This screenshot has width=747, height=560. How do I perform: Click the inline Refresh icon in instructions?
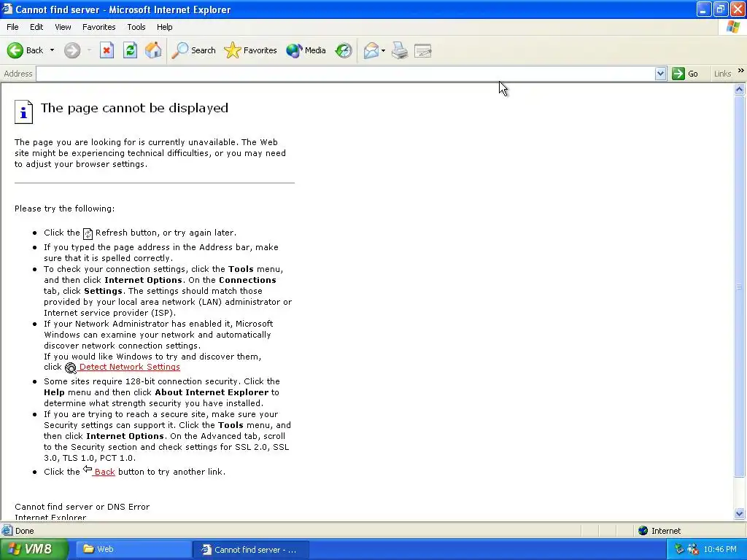pos(88,233)
